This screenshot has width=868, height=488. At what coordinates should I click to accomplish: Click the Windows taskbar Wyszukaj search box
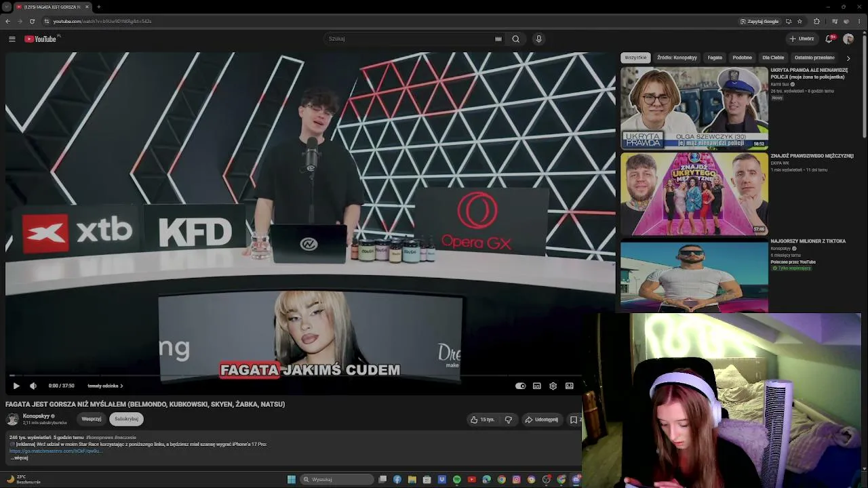337,479
